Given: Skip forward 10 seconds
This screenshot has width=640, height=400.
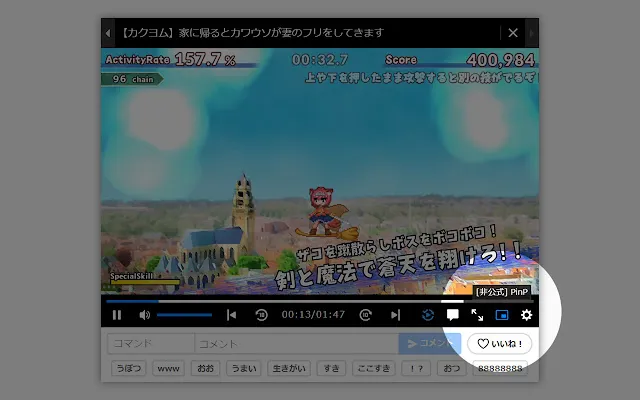Looking at the screenshot, I should (366, 315).
